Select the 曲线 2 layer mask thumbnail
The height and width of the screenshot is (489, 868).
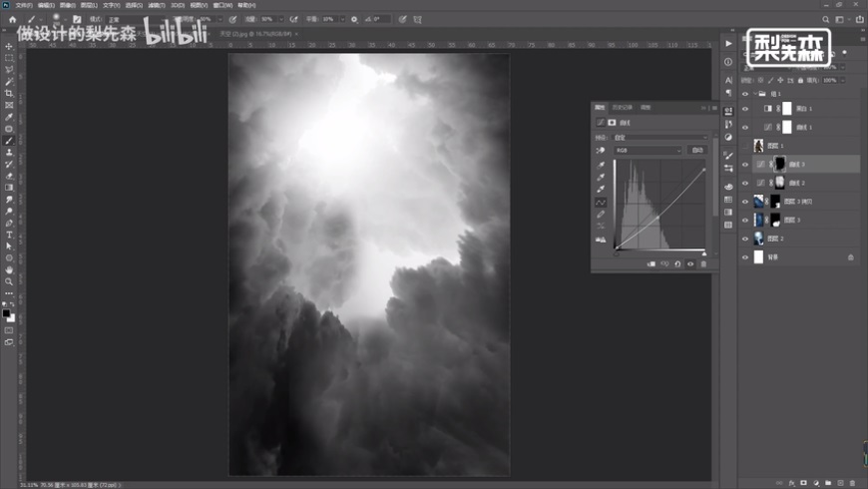coord(779,183)
